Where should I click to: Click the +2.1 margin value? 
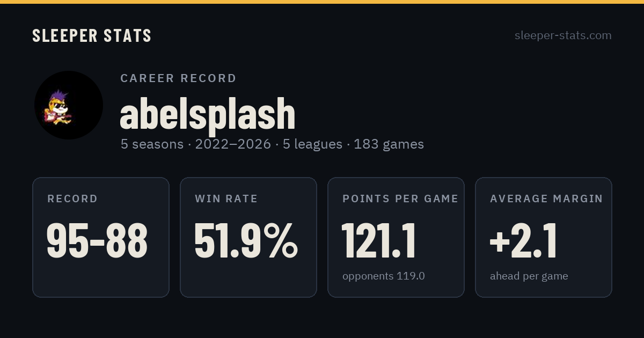pyautogui.click(x=523, y=241)
